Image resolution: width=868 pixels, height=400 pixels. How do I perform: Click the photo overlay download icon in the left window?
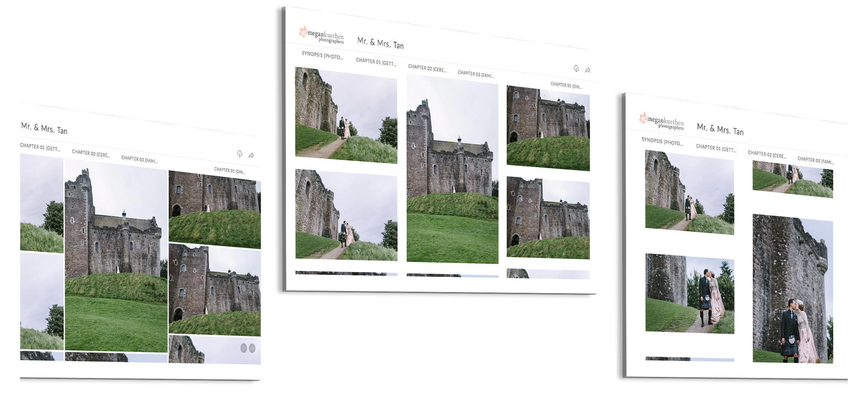pyautogui.click(x=244, y=348)
